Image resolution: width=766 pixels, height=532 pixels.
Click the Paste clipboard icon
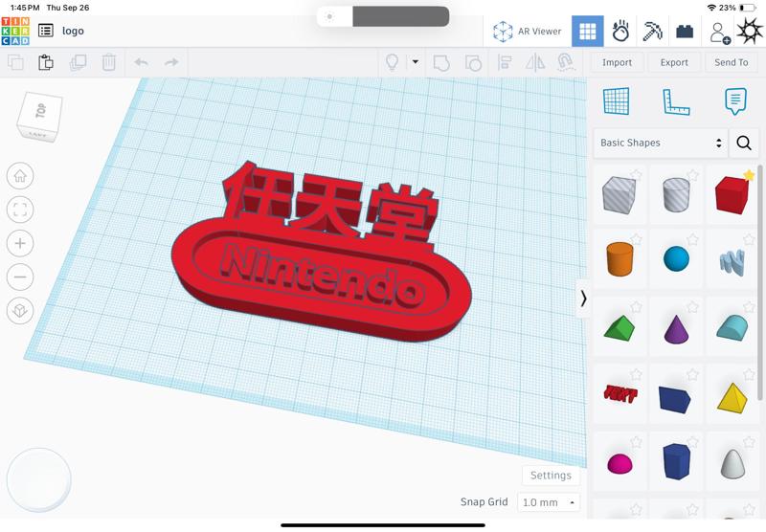point(46,62)
